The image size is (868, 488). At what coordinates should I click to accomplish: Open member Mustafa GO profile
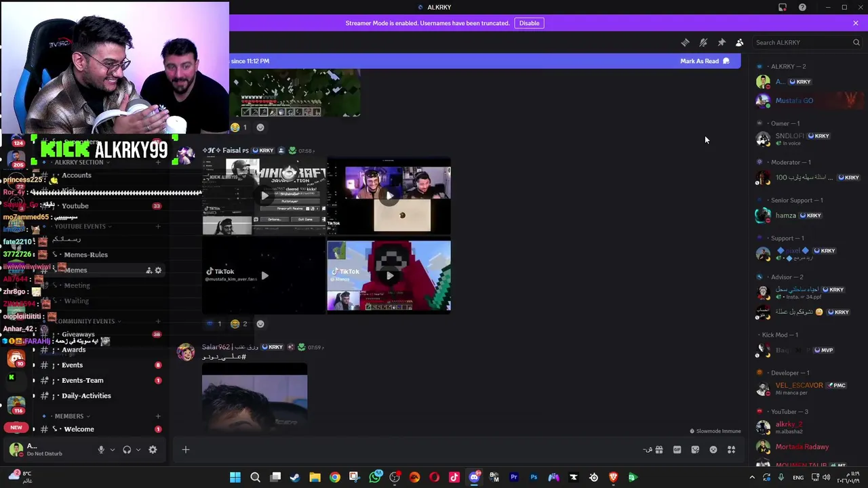[807, 101]
